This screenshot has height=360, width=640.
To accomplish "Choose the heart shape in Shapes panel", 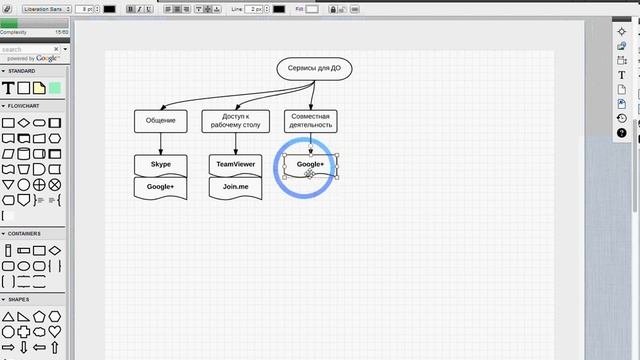I will pyautogui.click(x=55, y=331).
